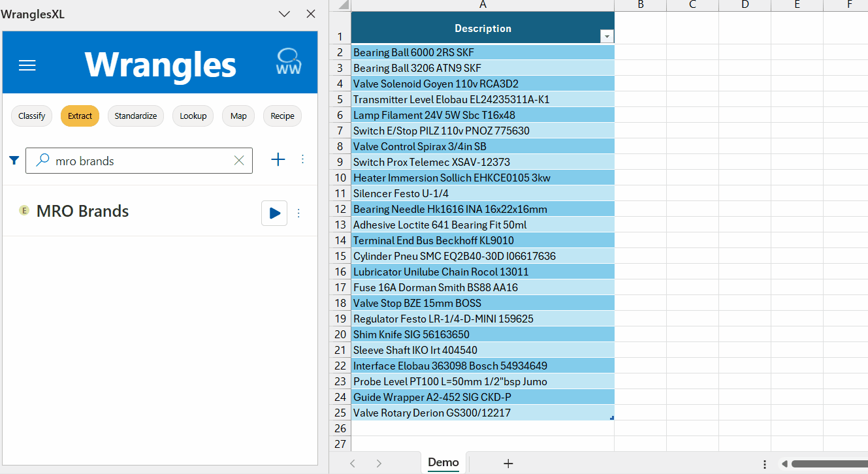Open the Description column filter dropdown

click(x=607, y=37)
